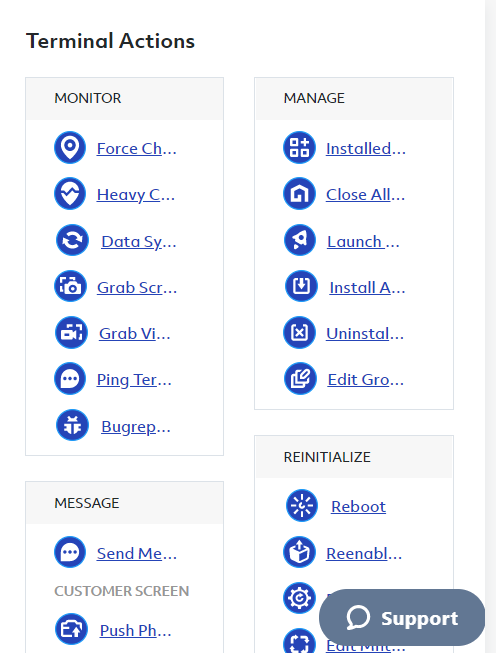
Task: Click the Force Check-in location pin icon
Action: pos(70,147)
